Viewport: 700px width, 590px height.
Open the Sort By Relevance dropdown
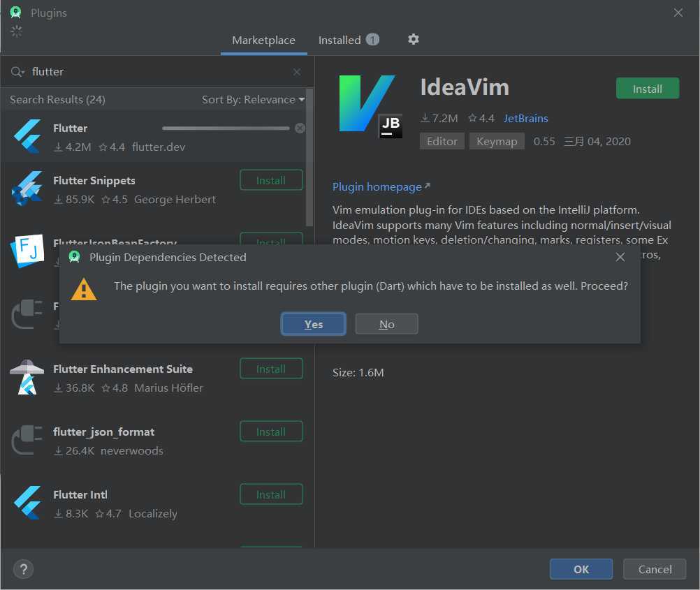[253, 100]
